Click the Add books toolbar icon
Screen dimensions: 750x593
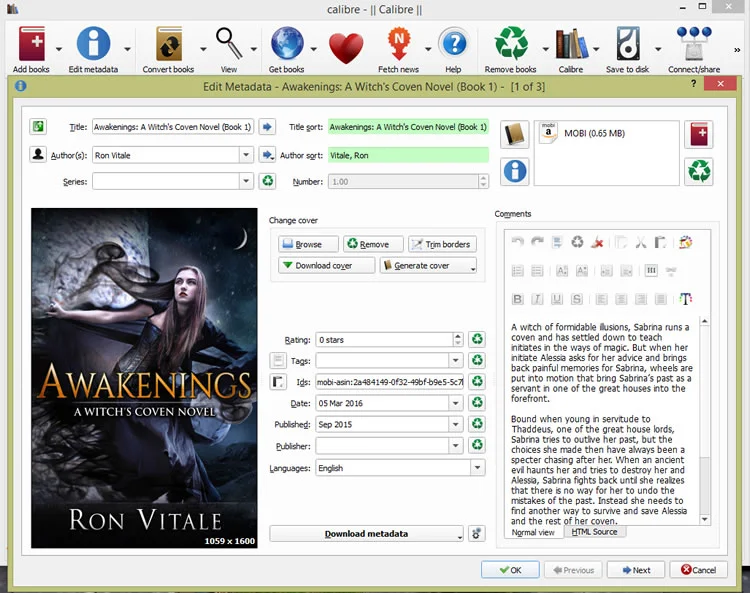click(32, 44)
